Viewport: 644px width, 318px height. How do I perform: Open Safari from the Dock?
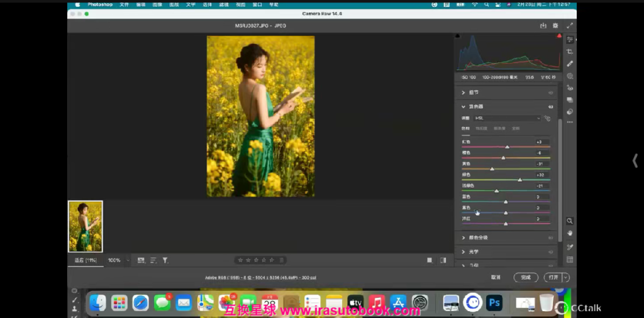(x=140, y=303)
